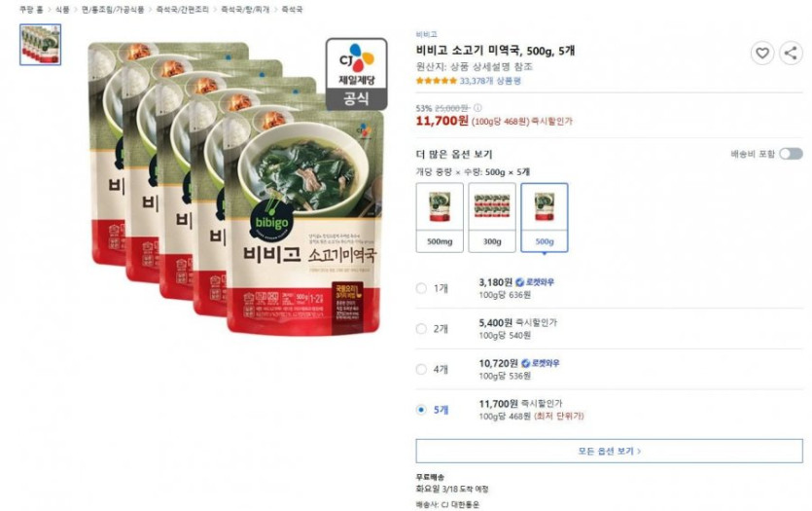Select the 500g option thumbnail
This screenshot has width=812, height=511.
(545, 217)
